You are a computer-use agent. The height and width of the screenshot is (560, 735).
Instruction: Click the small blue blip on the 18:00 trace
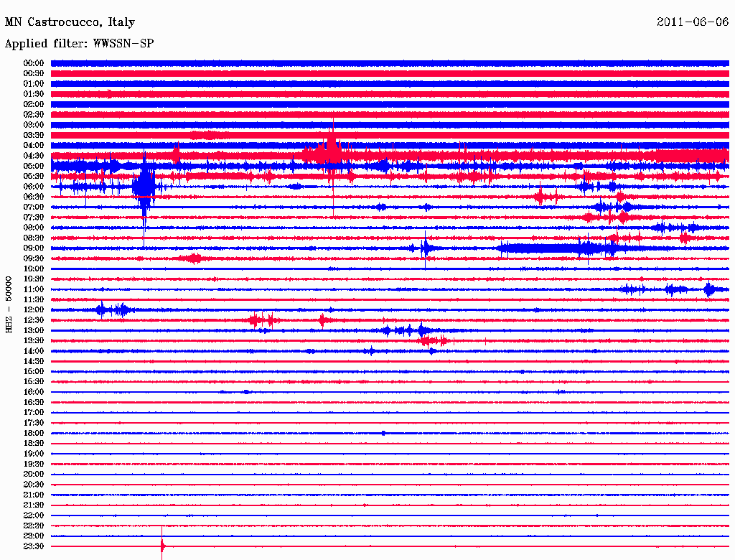383,433
